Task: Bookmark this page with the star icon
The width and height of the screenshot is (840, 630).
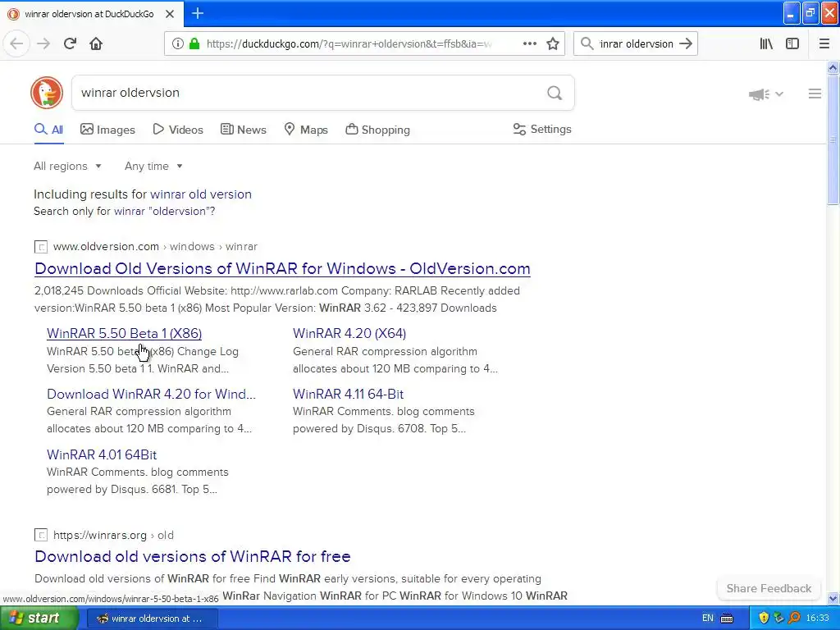Action: point(553,44)
